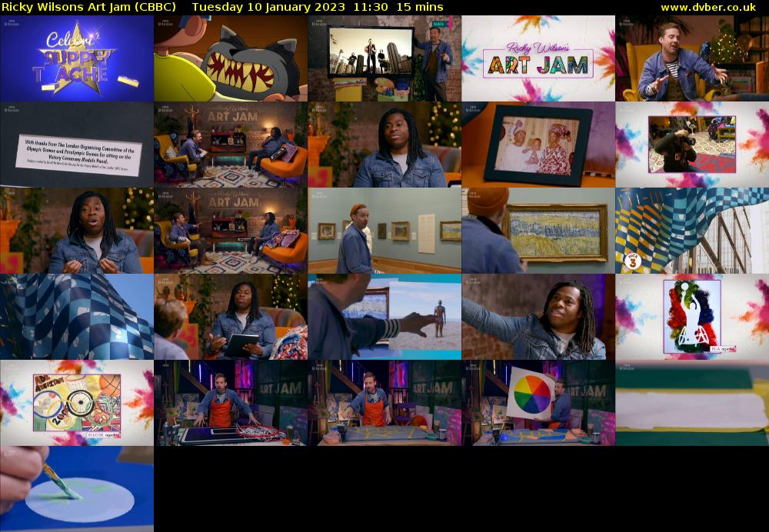The width and height of the screenshot is (769, 532).
Task: Select the first studio wide shot with Art Jam sign
Action: 231,145
